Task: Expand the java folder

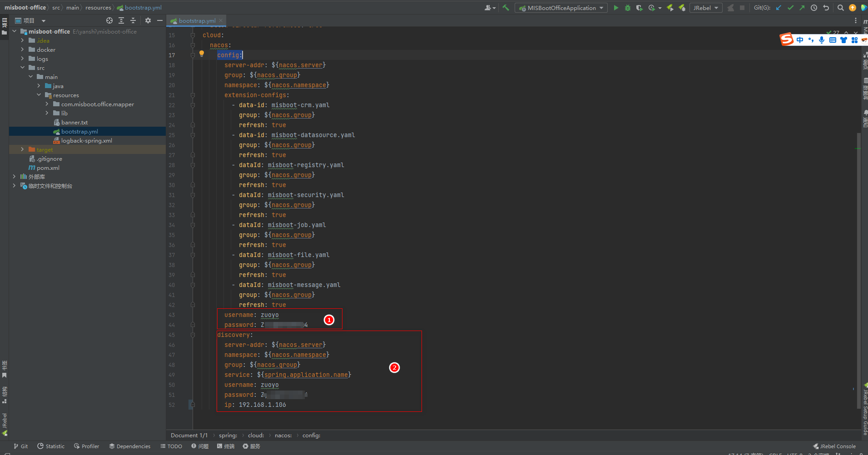Action: tap(39, 86)
